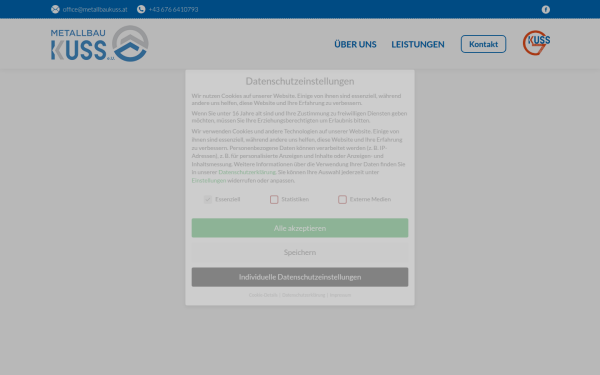600x375 pixels.
Task: Open the Facebook icon in top bar
Action: 546,10
